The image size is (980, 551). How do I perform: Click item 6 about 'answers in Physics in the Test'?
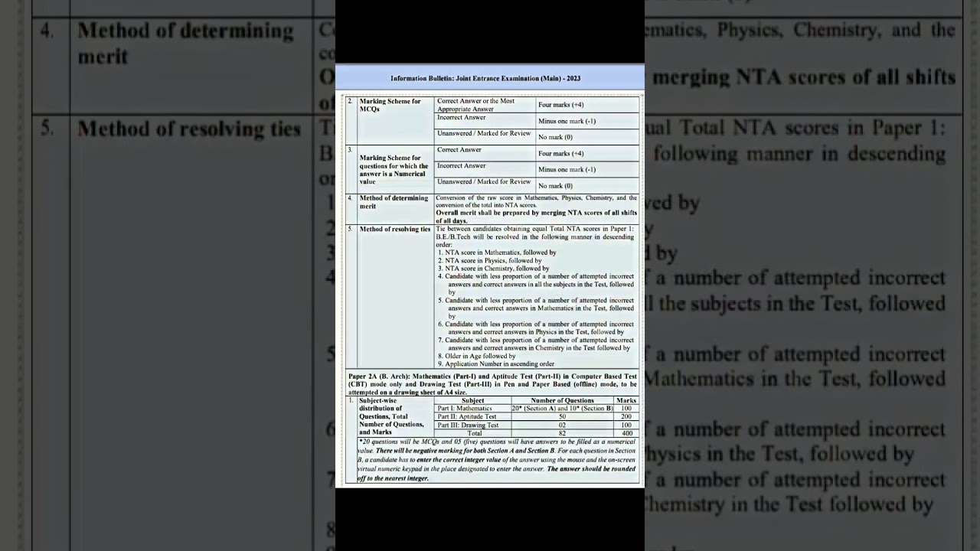tap(536, 328)
